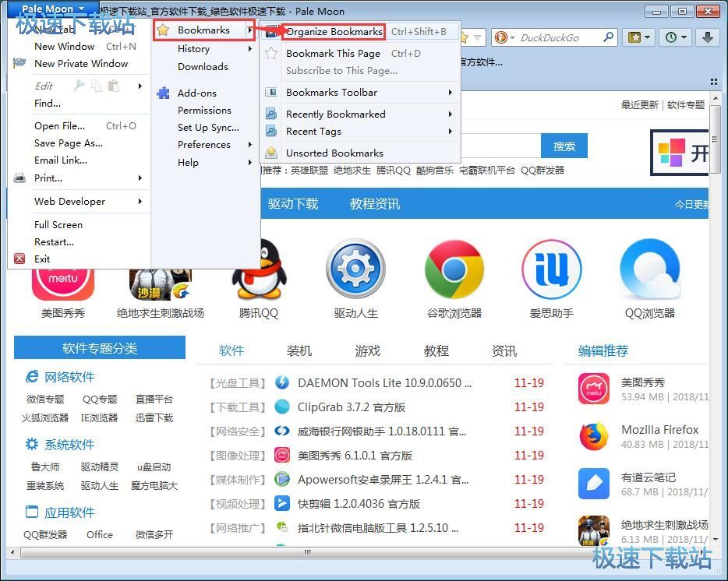Image resolution: width=728 pixels, height=581 pixels.
Task: Open the 最近更新 link
Action: pos(639,105)
